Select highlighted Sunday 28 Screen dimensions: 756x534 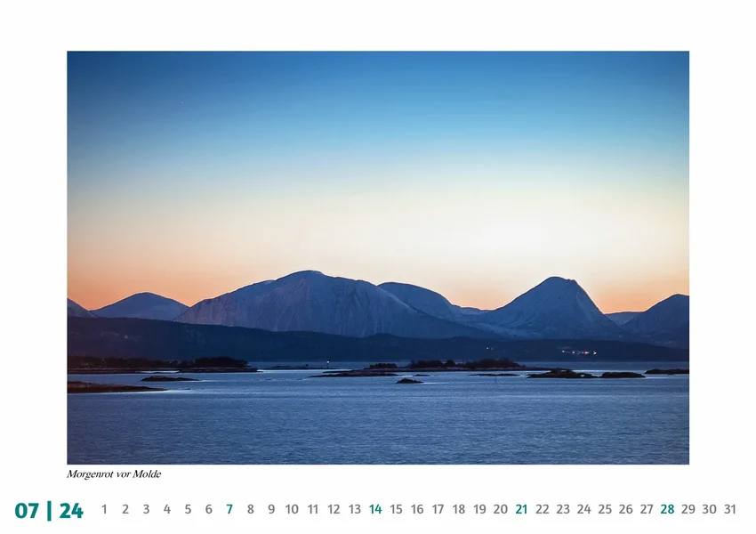(667, 509)
